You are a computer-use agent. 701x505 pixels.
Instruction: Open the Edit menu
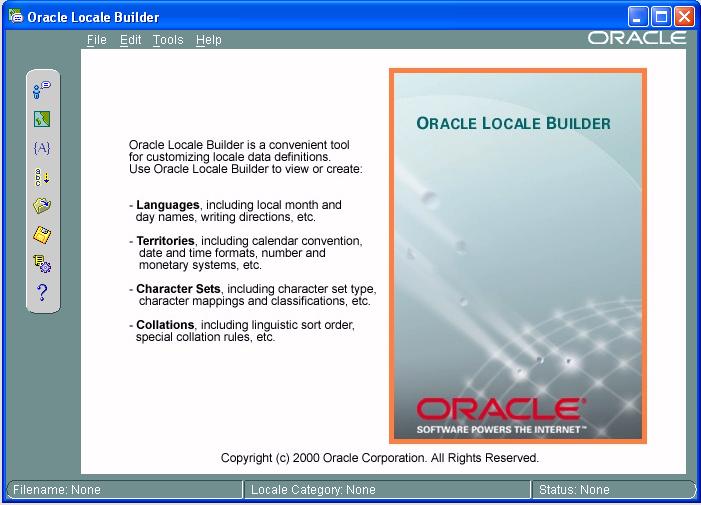130,40
